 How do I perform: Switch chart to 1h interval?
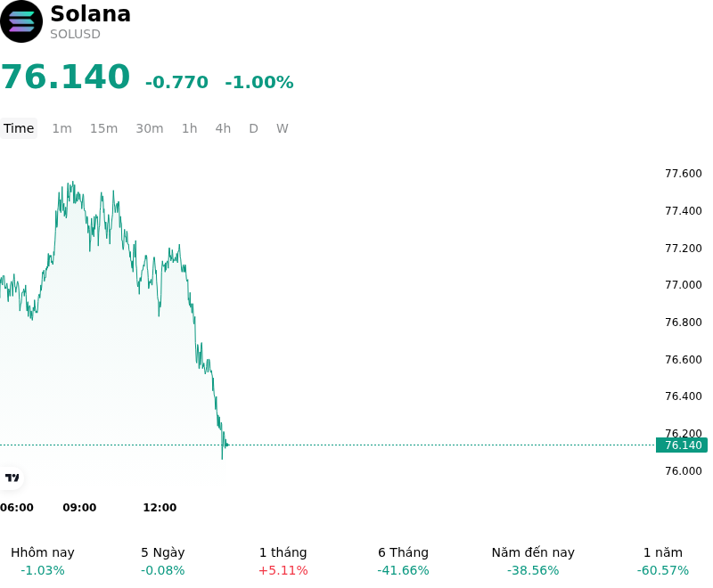pos(189,128)
